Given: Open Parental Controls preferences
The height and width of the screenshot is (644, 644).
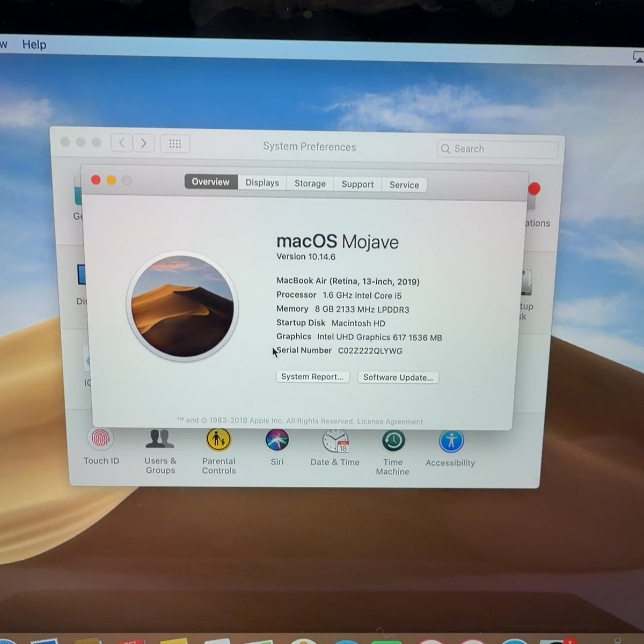Looking at the screenshot, I should [218, 440].
